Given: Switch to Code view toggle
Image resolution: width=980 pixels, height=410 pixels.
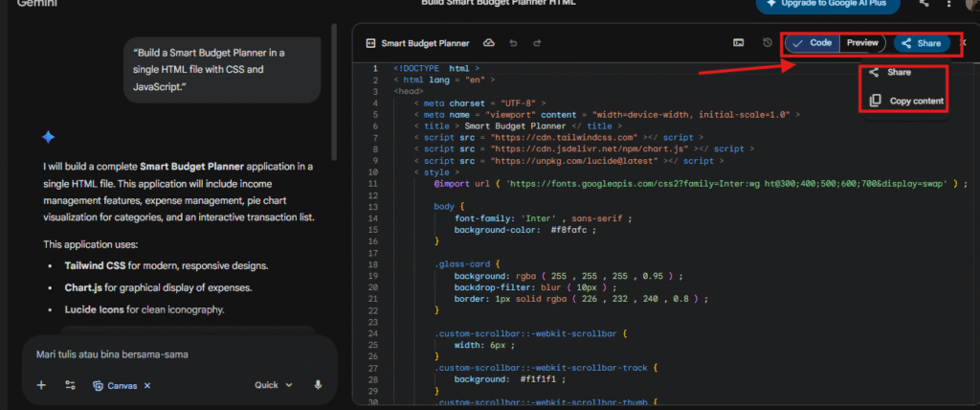Looking at the screenshot, I should [812, 43].
